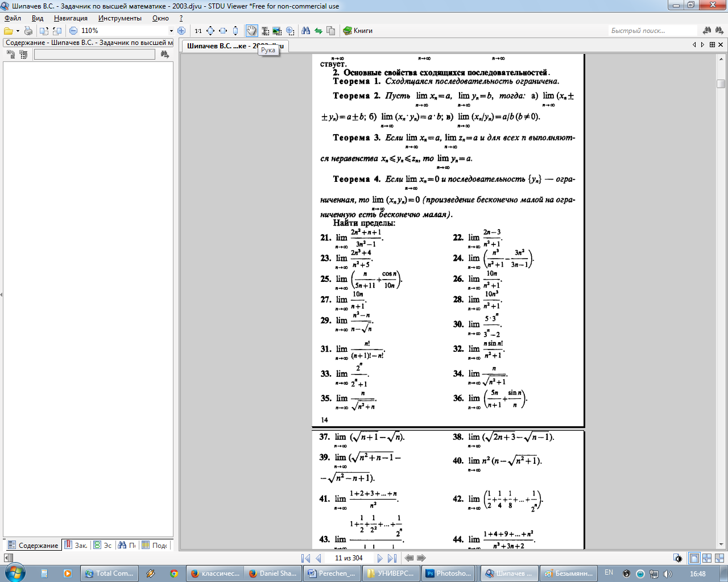
Task: Open the Вид menu
Action: pyautogui.click(x=38, y=18)
